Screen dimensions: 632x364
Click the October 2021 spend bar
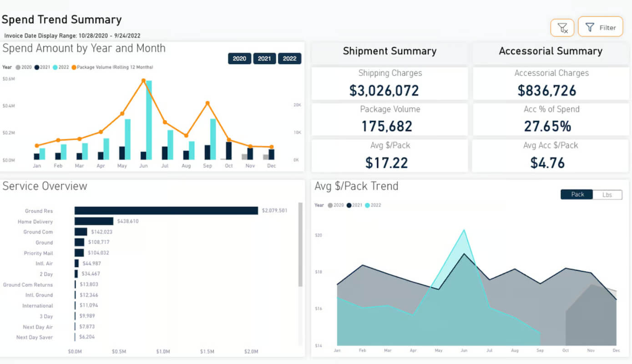pyautogui.click(x=229, y=151)
